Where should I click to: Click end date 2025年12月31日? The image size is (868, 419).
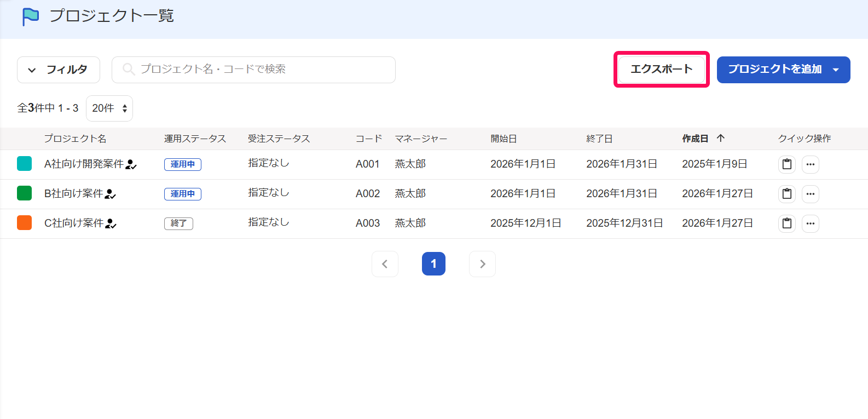[x=624, y=223]
